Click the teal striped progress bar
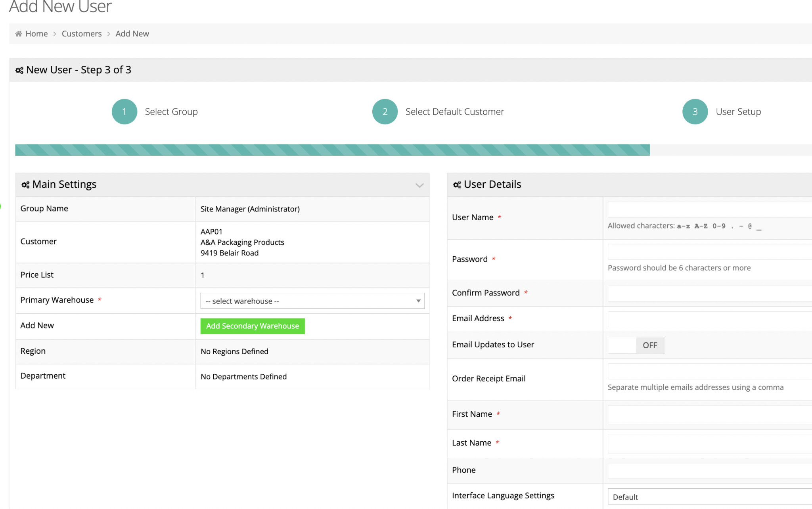Viewport: 812px width, 509px height. click(332, 150)
